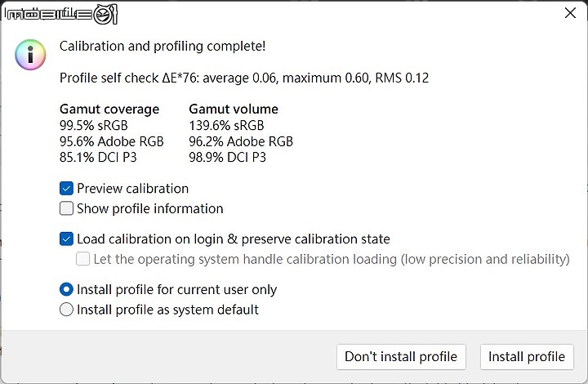Click the Gamut coverage heading
The height and width of the screenshot is (384, 588).
pos(109,109)
